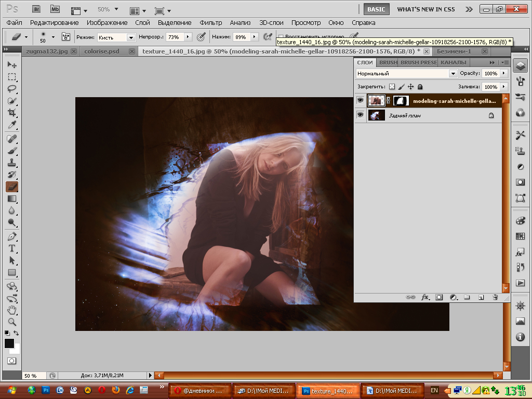Toggle lock all for layer
This screenshot has height=399, width=532.
420,87
